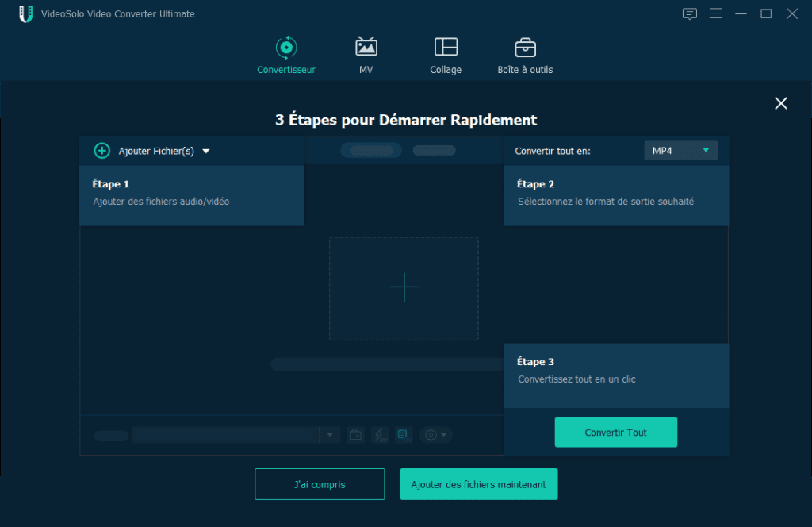The height and width of the screenshot is (527, 812).
Task: Toggle the lightning hardware acceleration OFF icon
Action: (x=380, y=434)
